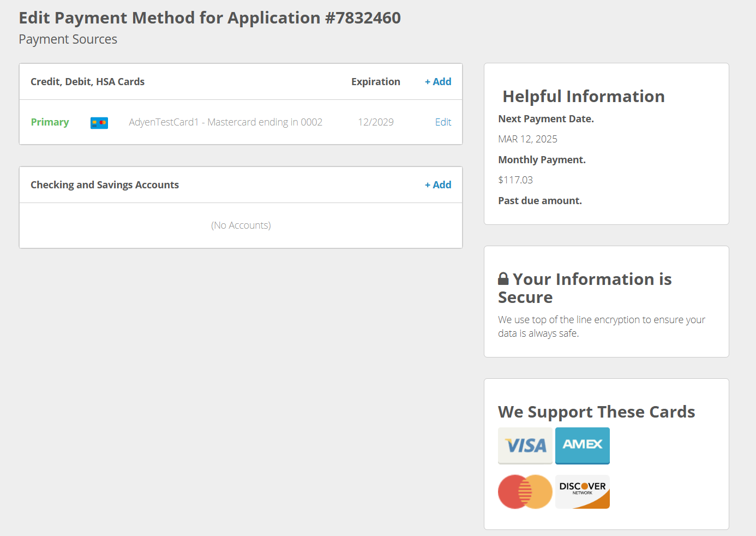
Task: Click the Helpful Information heading
Action: tap(583, 97)
